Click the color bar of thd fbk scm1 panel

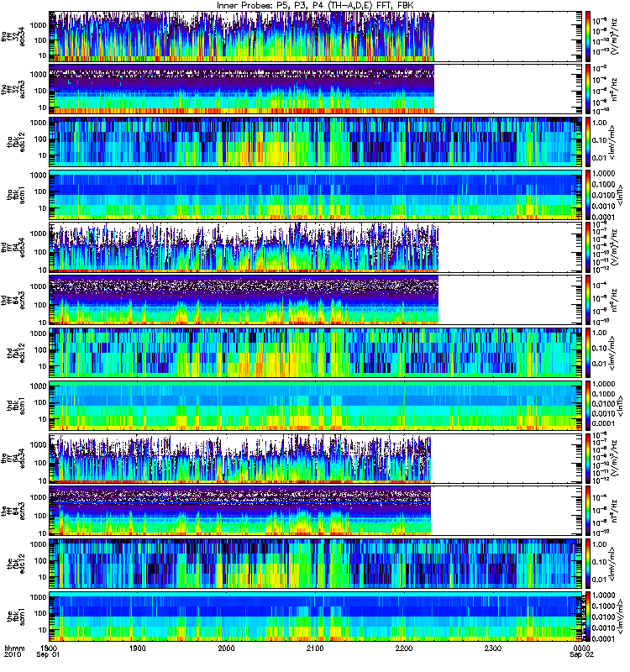pos(589,406)
